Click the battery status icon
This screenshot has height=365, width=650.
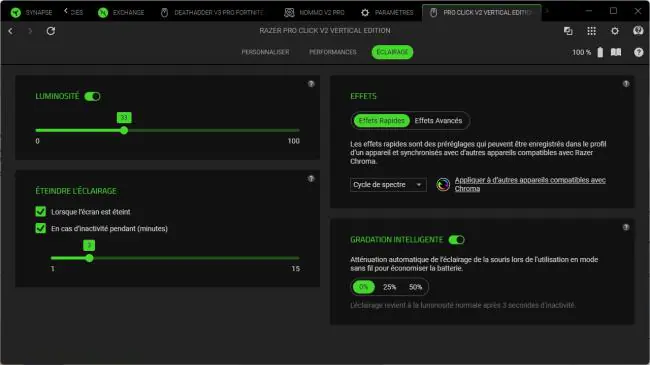pos(600,52)
